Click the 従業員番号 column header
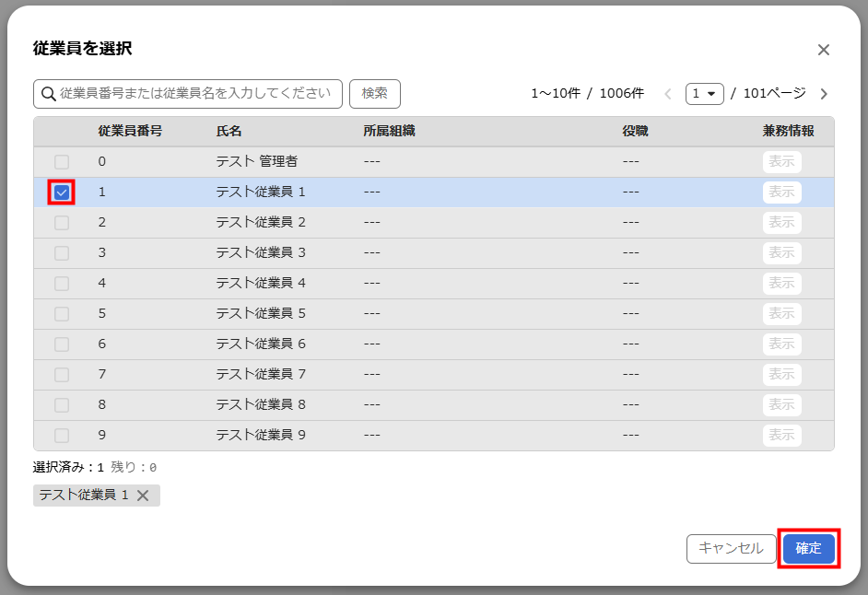Screen dimensions: 868x595 [130, 132]
